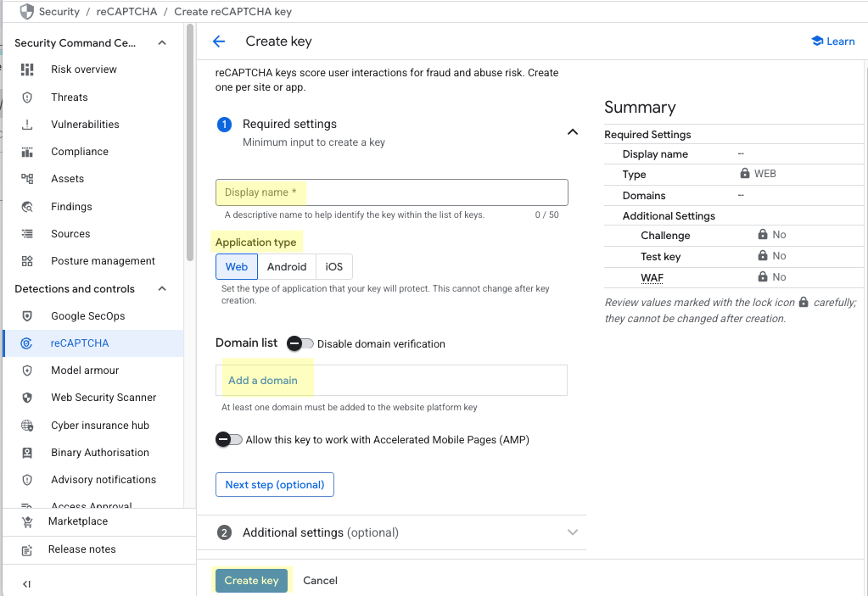
Task: Click the Display name input field
Action: (392, 192)
